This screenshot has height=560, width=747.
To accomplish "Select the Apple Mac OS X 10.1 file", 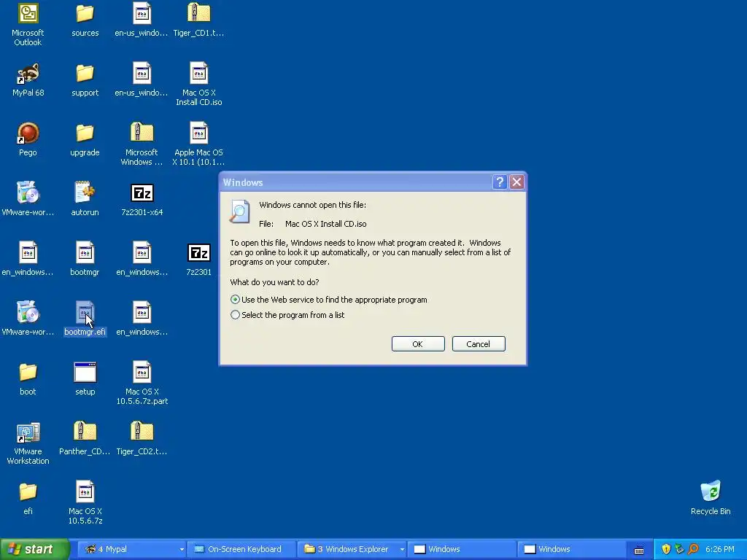I will (198, 133).
